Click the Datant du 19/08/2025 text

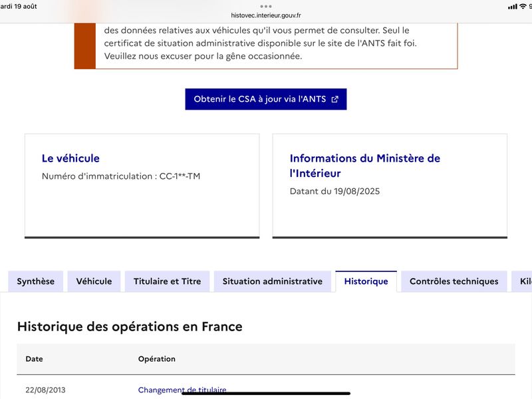[334, 191]
